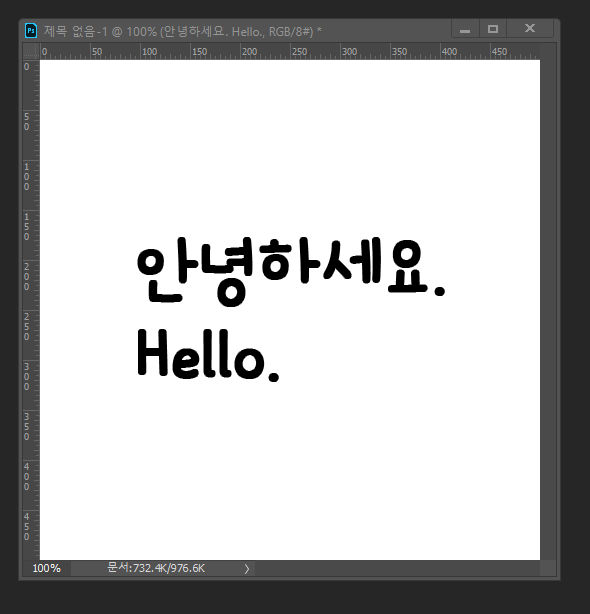Minimize the document window

[x=465, y=29]
